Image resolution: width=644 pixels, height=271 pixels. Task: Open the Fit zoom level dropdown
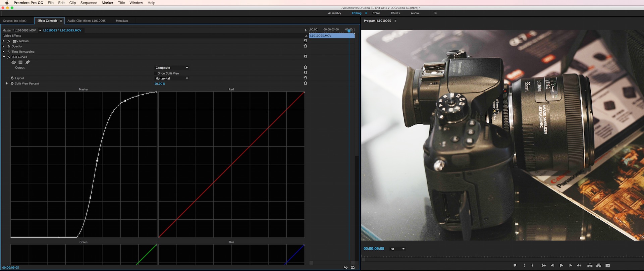pos(397,249)
